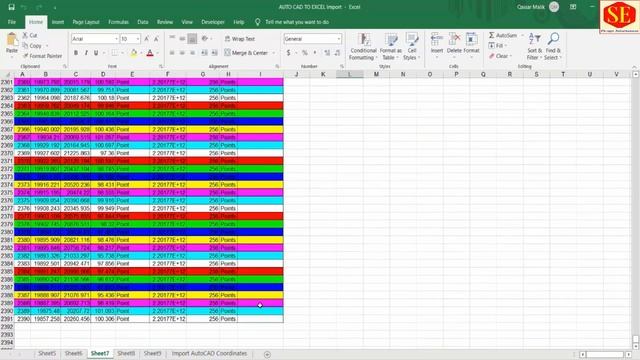Open the Arial font name dropdown
Image resolution: width=640 pixels, height=360 pixels.
click(116, 39)
